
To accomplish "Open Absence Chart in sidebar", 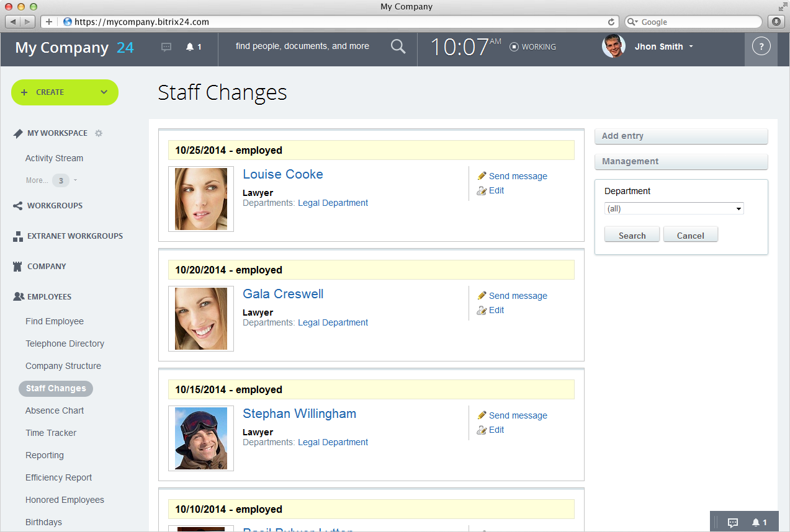I will tap(55, 410).
